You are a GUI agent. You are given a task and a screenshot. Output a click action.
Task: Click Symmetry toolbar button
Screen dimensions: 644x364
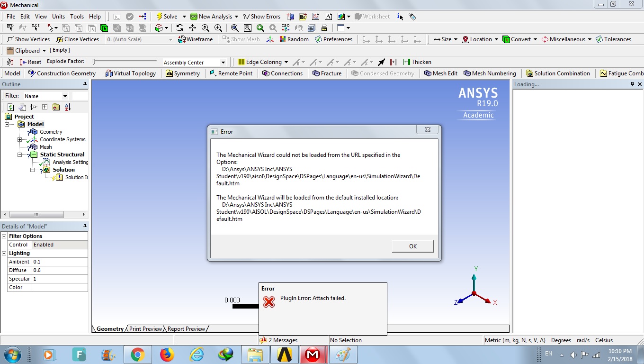pos(183,73)
